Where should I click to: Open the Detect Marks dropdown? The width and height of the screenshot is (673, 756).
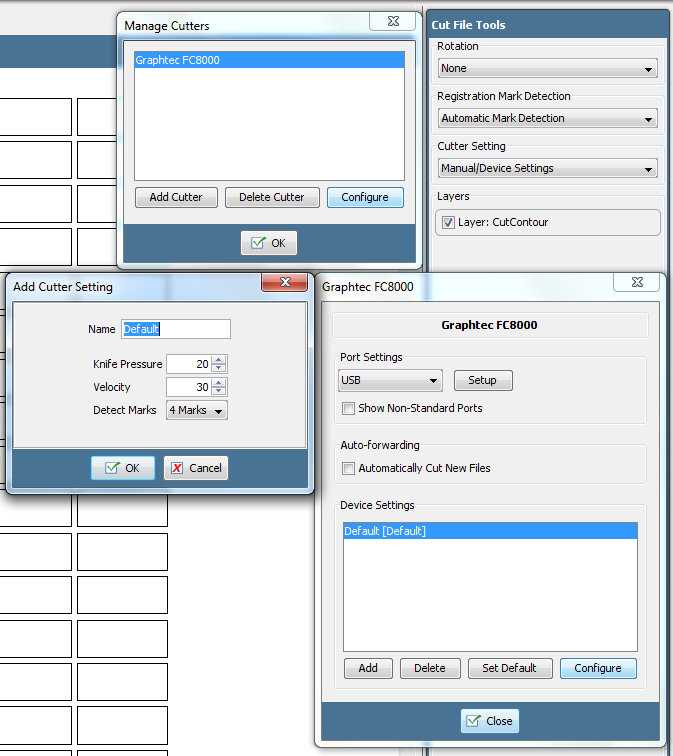pyautogui.click(x=197, y=410)
